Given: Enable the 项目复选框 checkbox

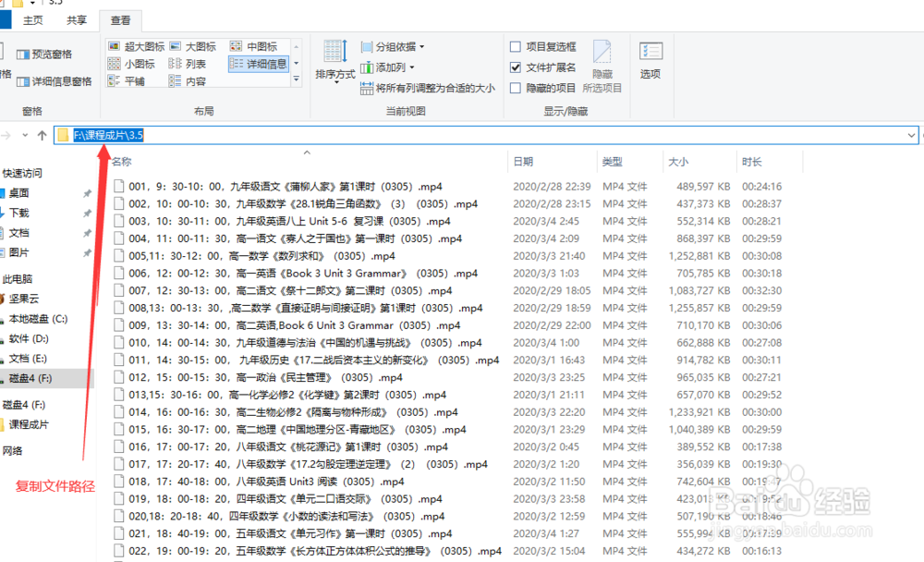Looking at the screenshot, I should (514, 46).
